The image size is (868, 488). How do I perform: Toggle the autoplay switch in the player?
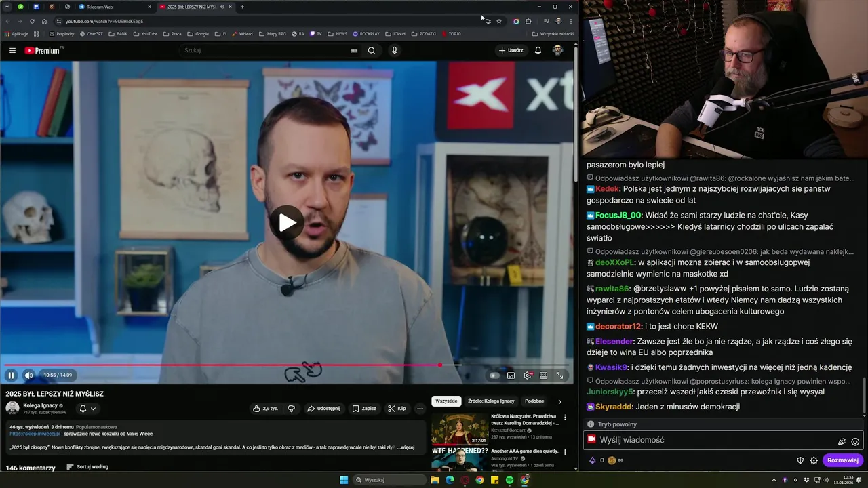pos(494,375)
